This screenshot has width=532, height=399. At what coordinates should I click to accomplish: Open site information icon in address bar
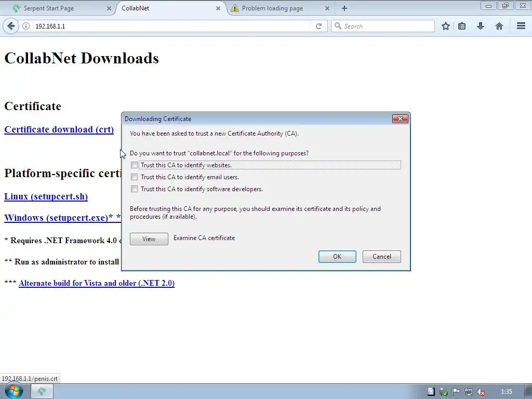coord(26,26)
